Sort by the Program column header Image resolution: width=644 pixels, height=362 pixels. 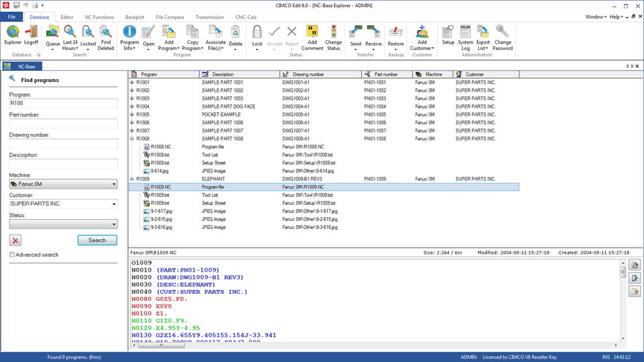point(164,74)
